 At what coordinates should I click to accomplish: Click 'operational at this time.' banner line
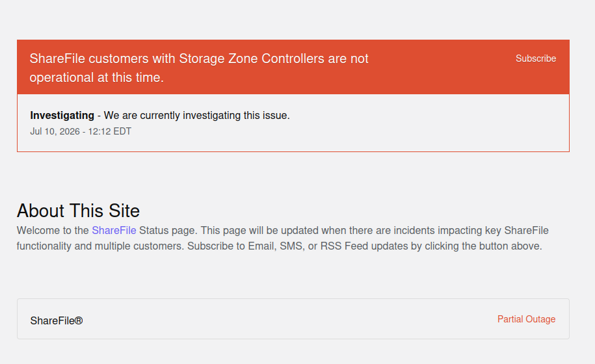click(x=97, y=77)
